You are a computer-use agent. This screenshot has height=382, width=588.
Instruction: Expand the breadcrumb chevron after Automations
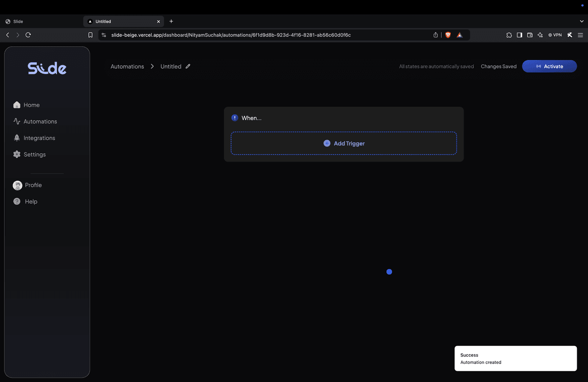pos(152,66)
